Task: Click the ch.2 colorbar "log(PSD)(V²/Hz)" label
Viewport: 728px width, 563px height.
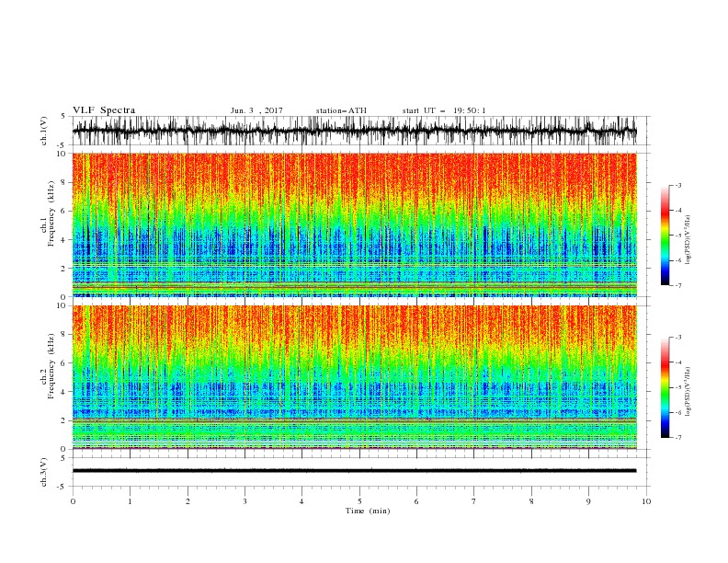Action: (688, 391)
